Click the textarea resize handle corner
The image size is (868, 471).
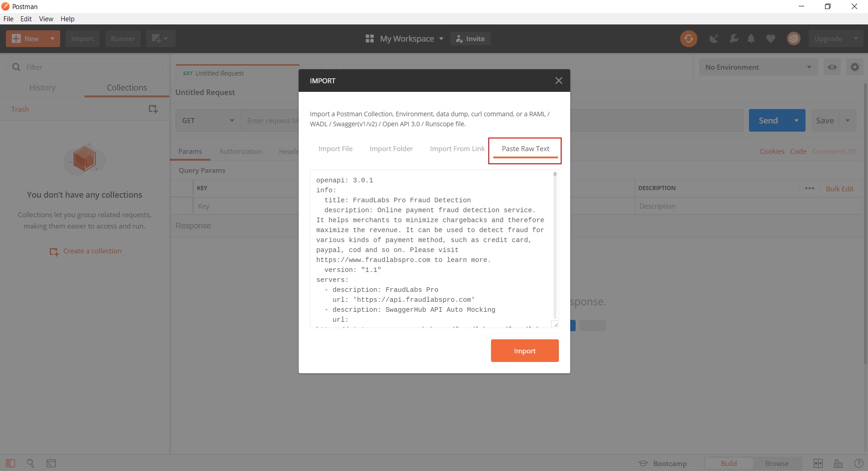point(555,324)
